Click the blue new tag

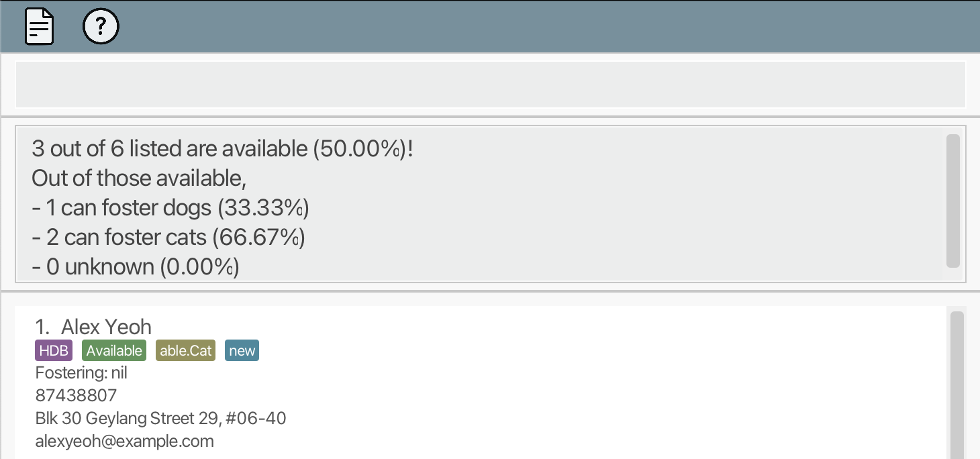pos(242,350)
